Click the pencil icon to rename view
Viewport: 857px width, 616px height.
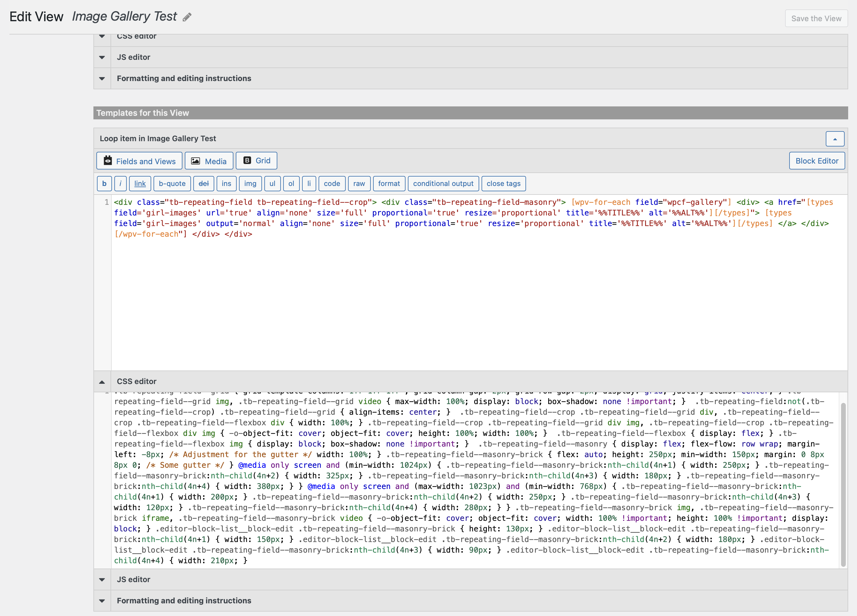pyautogui.click(x=187, y=17)
